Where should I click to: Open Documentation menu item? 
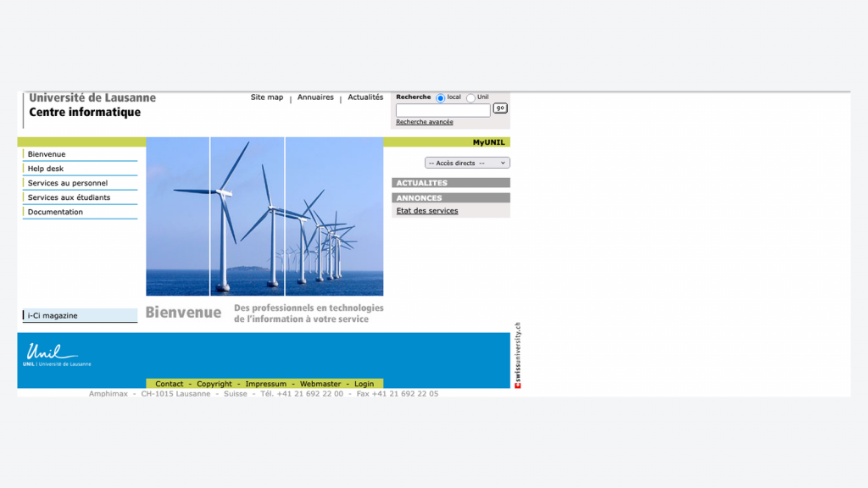click(x=55, y=212)
